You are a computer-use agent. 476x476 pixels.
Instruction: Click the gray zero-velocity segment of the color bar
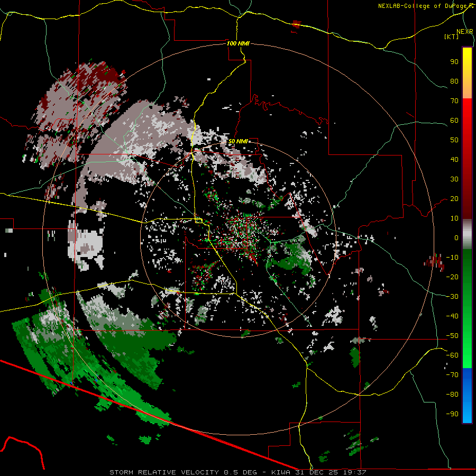point(467,234)
